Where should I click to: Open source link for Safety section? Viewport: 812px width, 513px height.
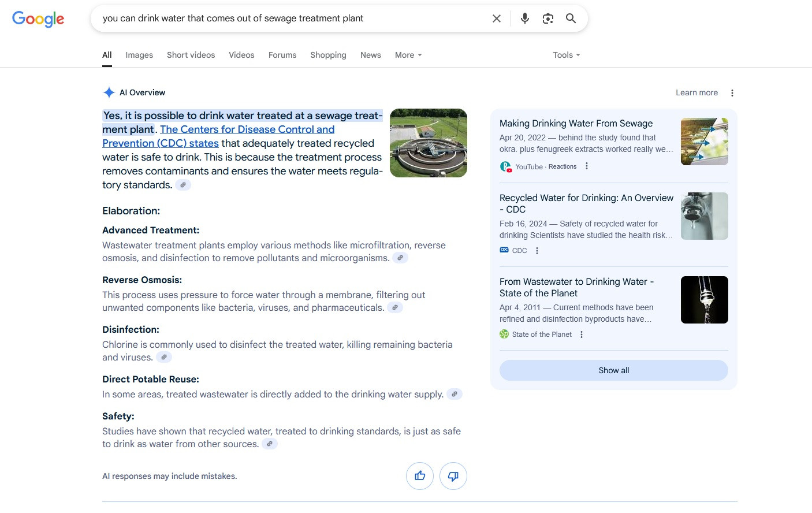[x=270, y=444]
